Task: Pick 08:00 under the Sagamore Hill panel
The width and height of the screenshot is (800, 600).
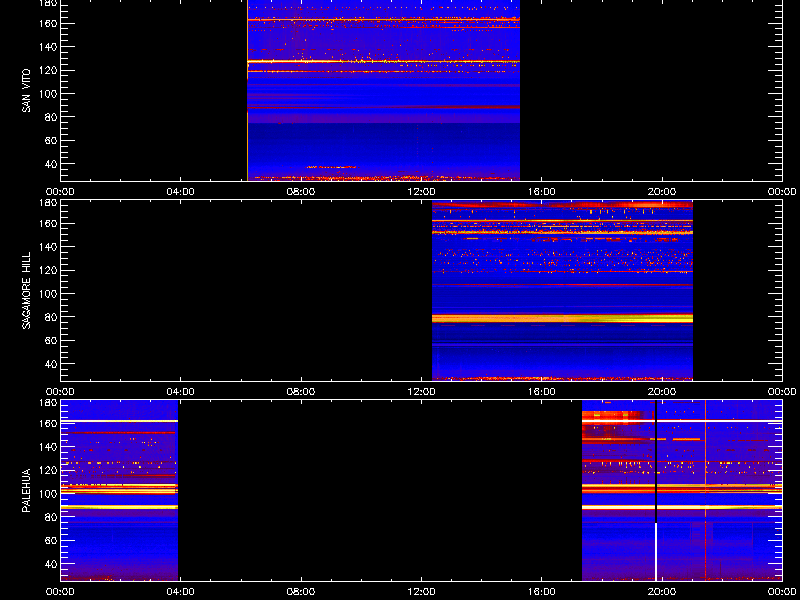Action: 301,392
